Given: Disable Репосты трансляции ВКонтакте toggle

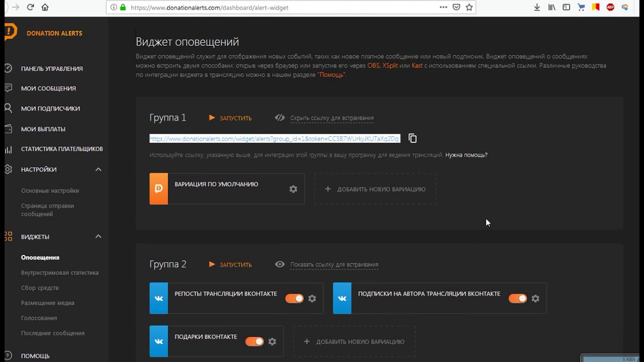Looking at the screenshot, I should click(294, 299).
